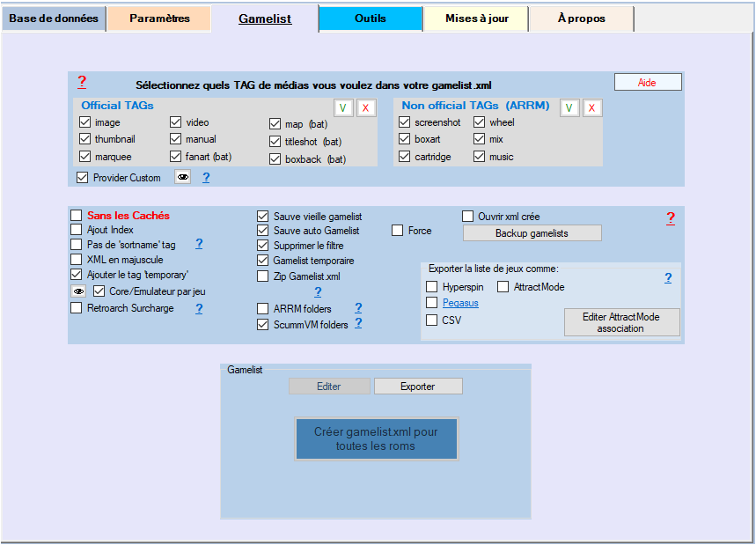Tick the Zip Gamelist.xml checkbox
Viewport: 756px width, 545px height.
tap(263, 276)
